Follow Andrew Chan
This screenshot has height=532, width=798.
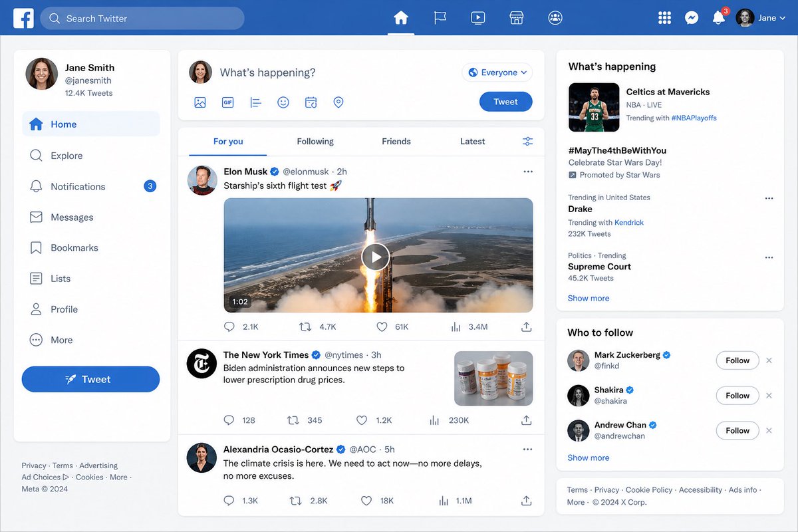tap(737, 430)
